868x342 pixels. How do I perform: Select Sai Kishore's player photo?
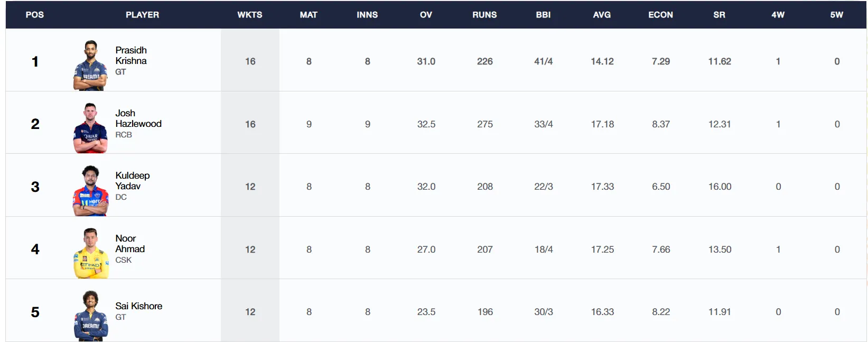click(91, 316)
